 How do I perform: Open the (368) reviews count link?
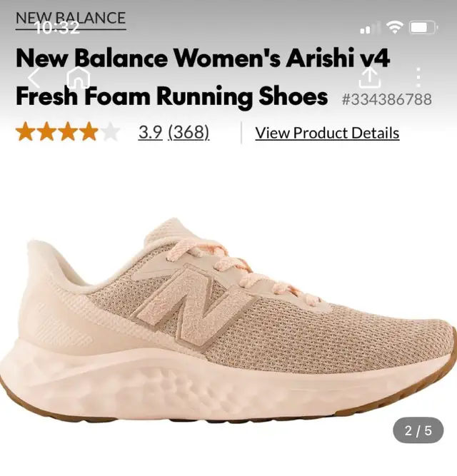pyautogui.click(x=189, y=132)
